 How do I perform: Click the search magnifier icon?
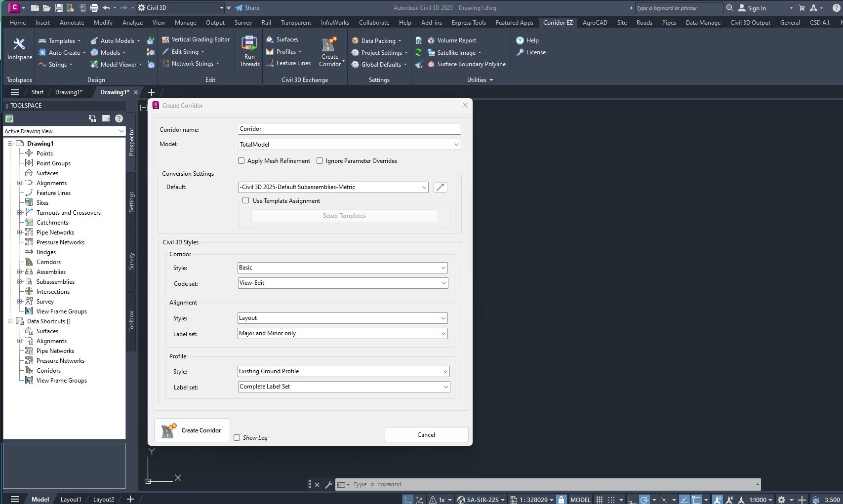(x=730, y=8)
